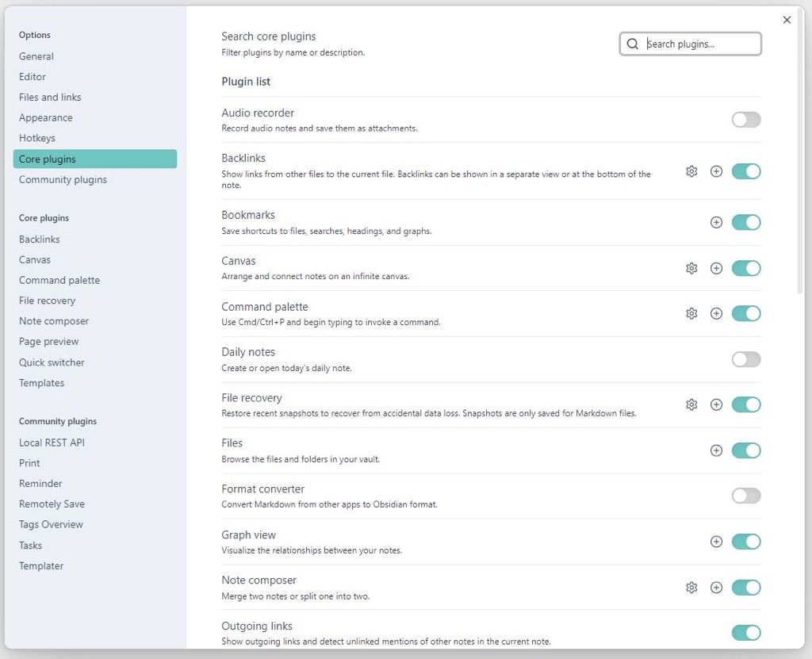
Task: Click the hotkey plus icon for Files
Action: click(716, 450)
